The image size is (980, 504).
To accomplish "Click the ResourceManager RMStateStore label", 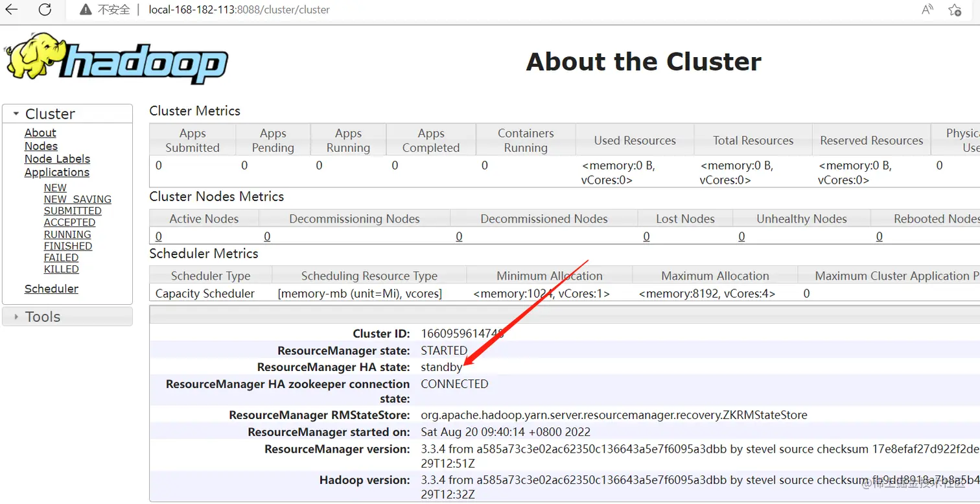I will click(x=320, y=415).
